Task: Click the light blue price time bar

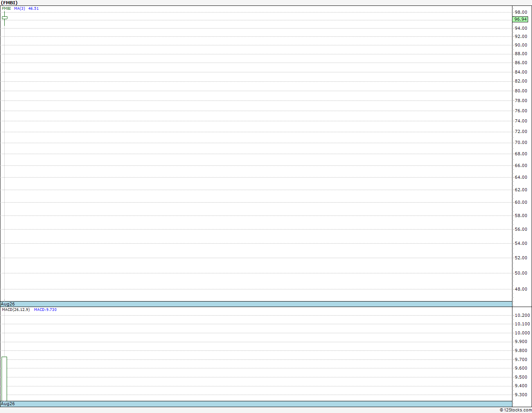Action: click(256, 304)
